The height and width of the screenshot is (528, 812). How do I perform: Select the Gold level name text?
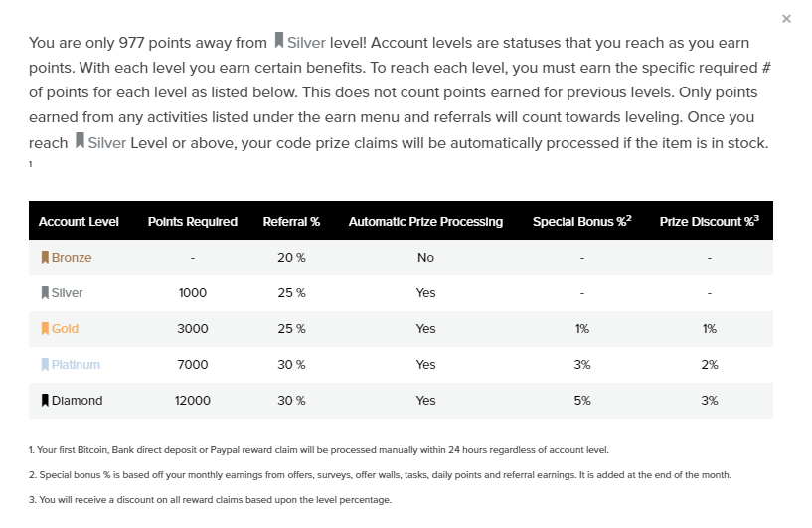coord(66,329)
